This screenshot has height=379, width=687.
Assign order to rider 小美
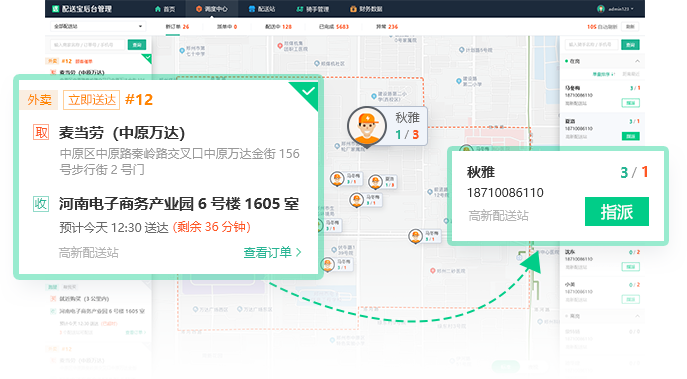630,299
